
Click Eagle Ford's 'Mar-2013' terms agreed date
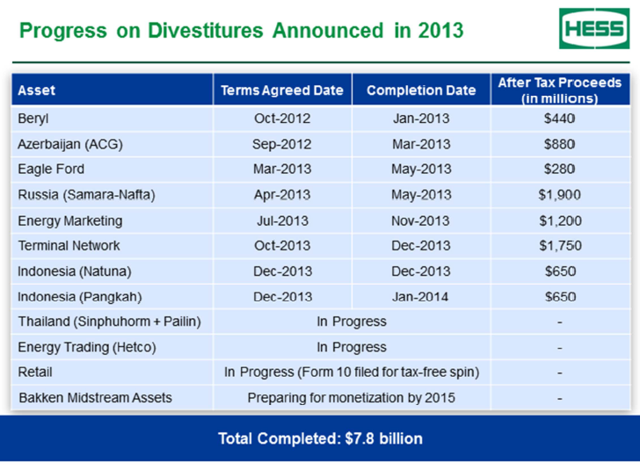(x=282, y=169)
